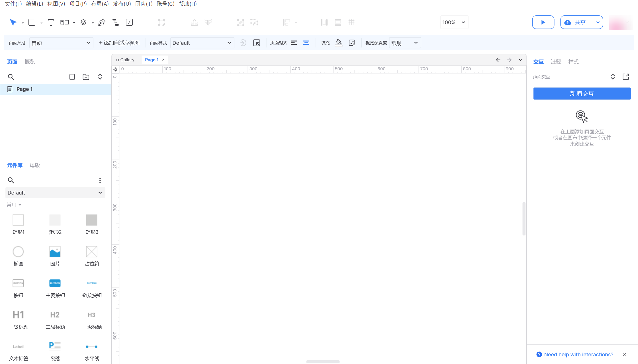Viewport: 638px width, 364px height.
Task: Switch to the Gallery tab
Action: [x=125, y=60]
